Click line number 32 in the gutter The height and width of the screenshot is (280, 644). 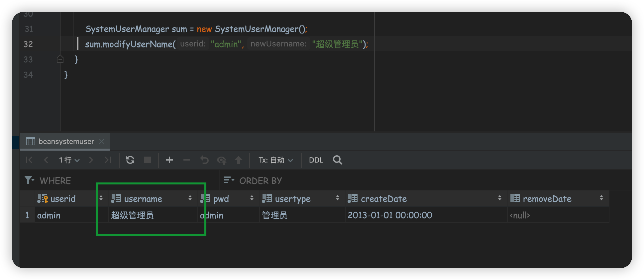click(x=28, y=44)
